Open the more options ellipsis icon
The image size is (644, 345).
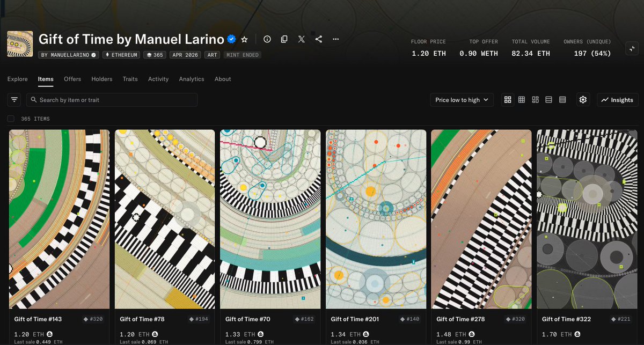(336, 39)
